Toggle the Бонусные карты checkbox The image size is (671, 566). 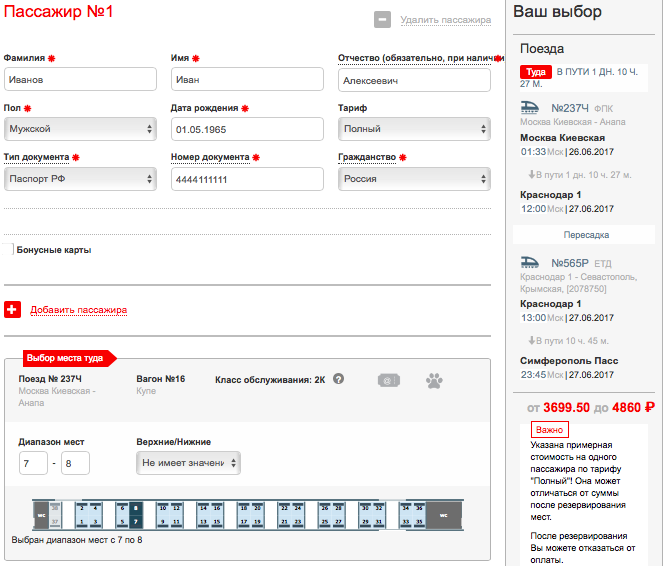(x=8, y=249)
